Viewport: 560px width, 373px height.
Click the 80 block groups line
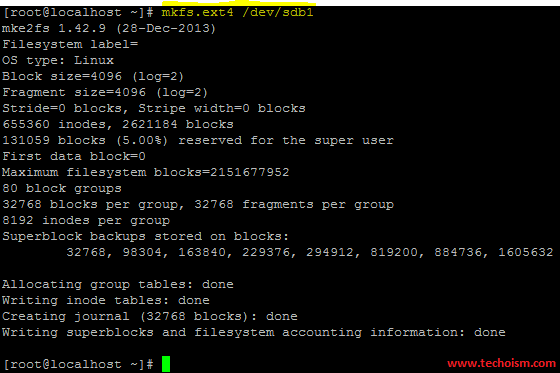click(62, 188)
